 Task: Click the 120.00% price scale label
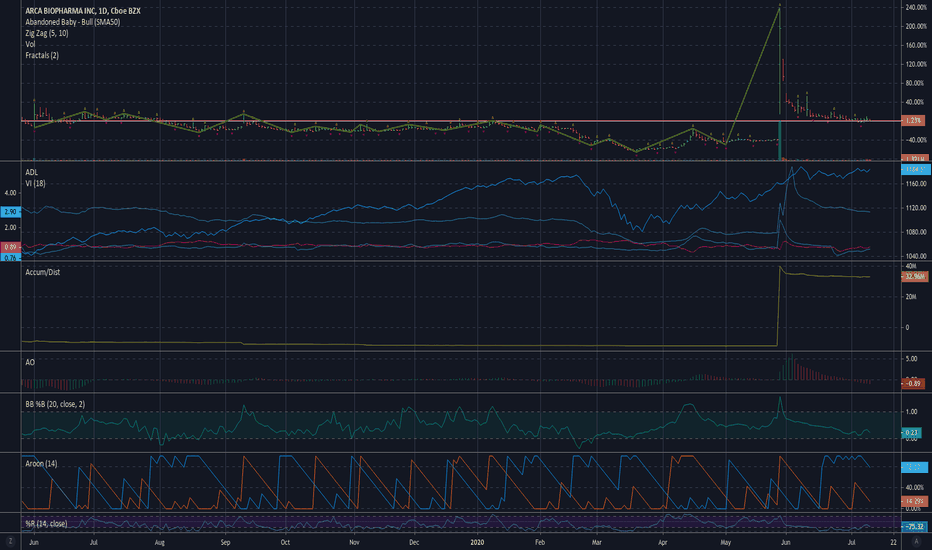pos(916,64)
